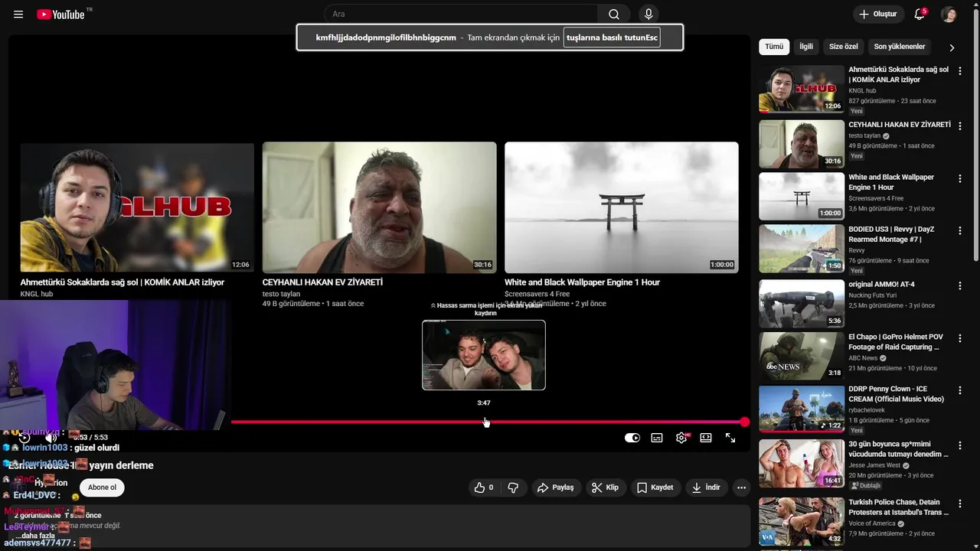Screen dimensions: 980x551
Task: Open the account avatar menu
Action: tap(949, 14)
